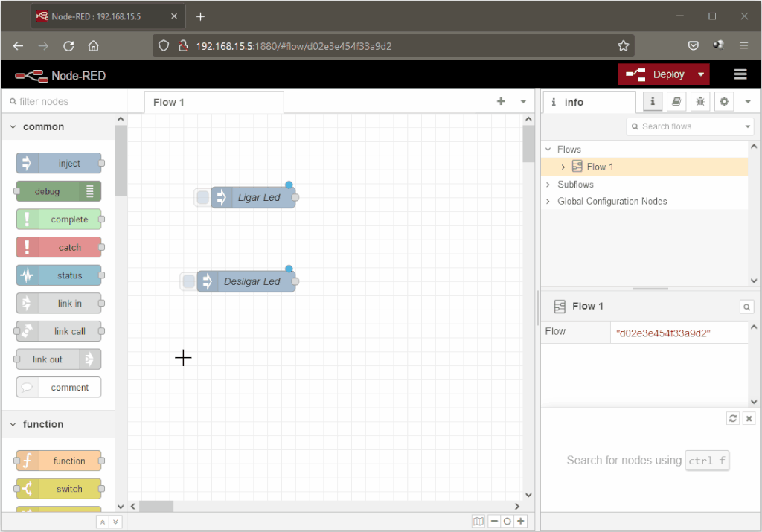
Task: Open the Deploy options dropdown arrow
Action: click(x=701, y=74)
